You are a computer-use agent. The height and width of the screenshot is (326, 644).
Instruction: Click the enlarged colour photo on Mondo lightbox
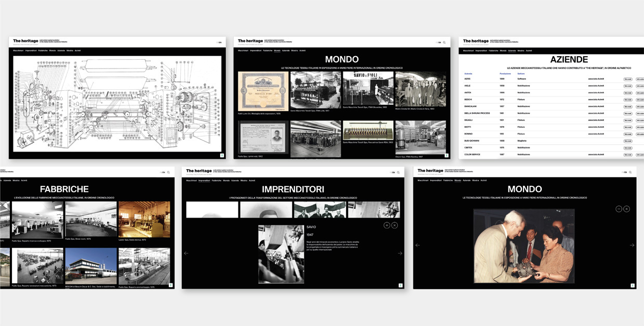[x=524, y=246]
